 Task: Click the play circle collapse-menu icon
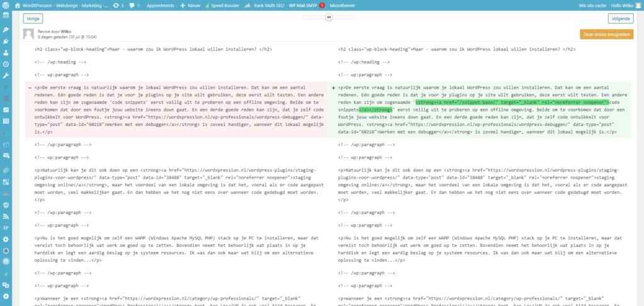(x=6, y=296)
